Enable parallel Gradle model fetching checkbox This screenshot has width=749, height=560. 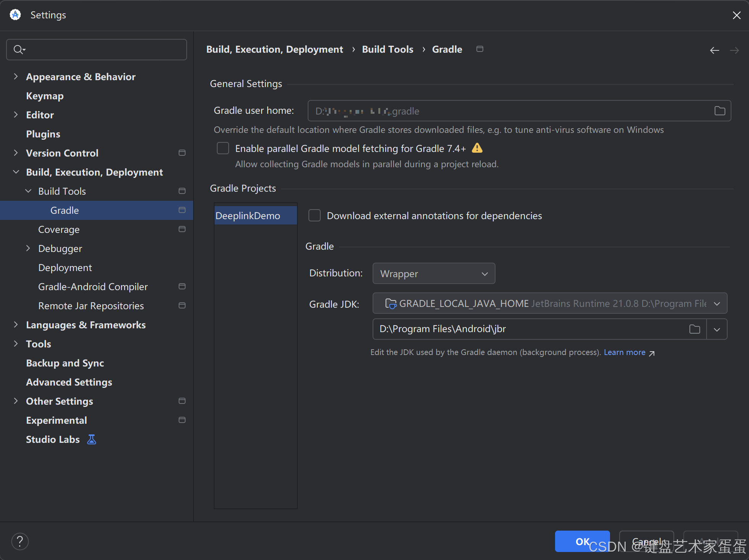pos(223,148)
